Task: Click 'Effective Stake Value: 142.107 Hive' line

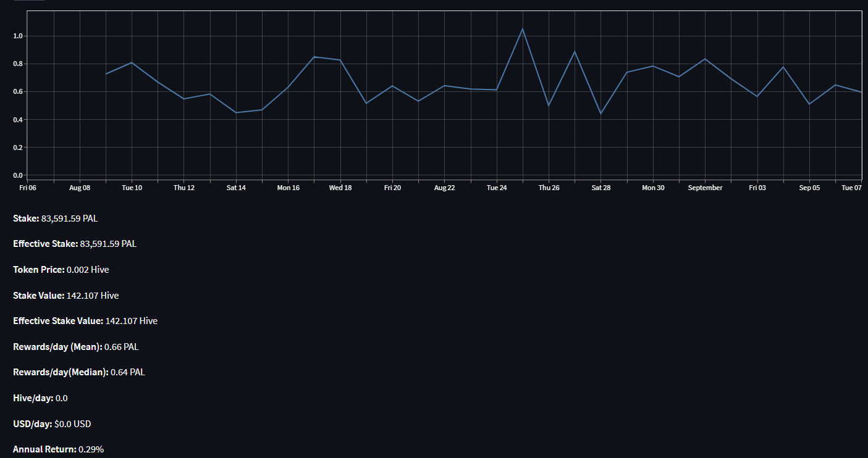Action: pos(85,321)
